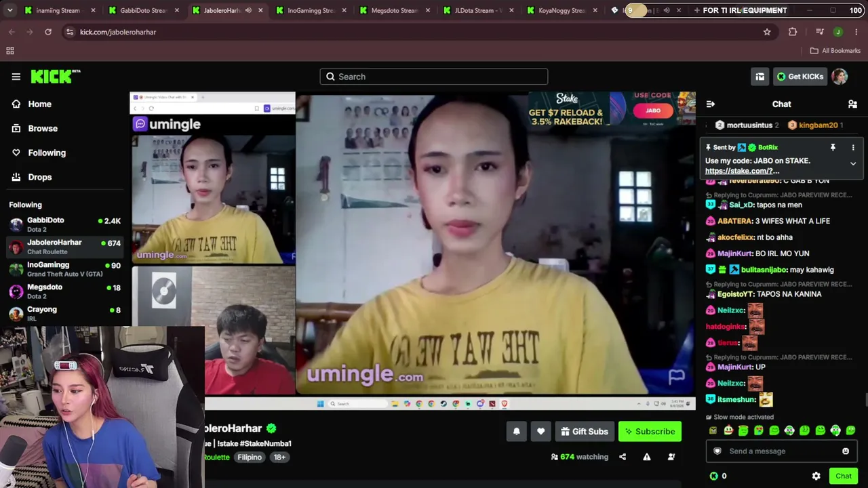
Task: Click the Subscribe button
Action: tap(650, 431)
